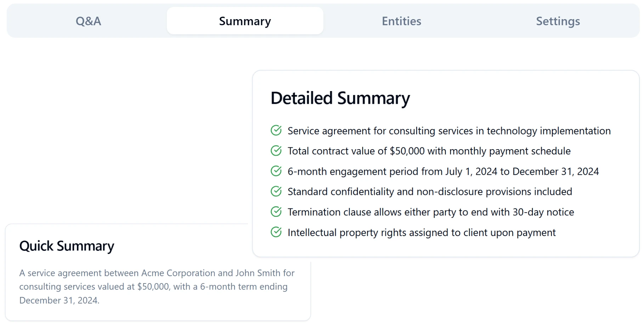Open the Settings tab

click(x=558, y=21)
